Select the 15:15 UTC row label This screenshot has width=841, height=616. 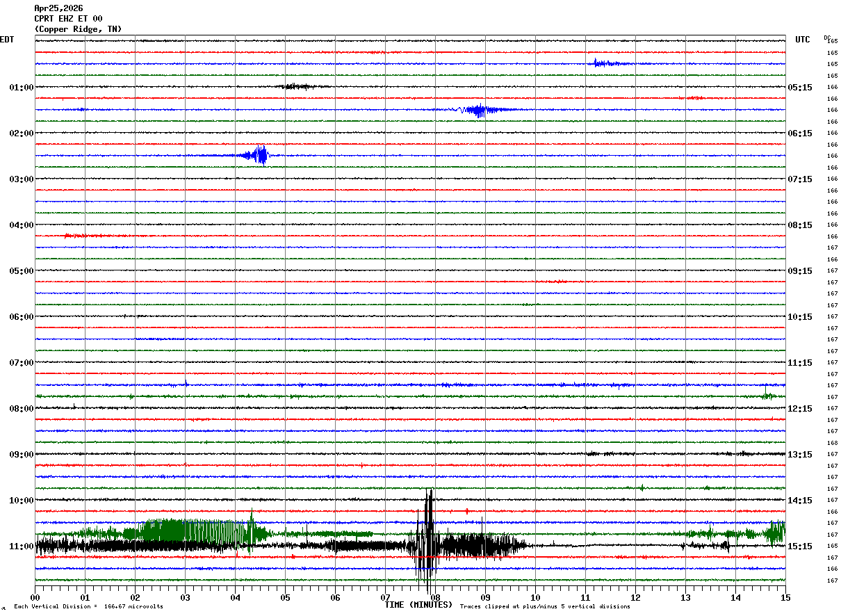[x=799, y=546]
